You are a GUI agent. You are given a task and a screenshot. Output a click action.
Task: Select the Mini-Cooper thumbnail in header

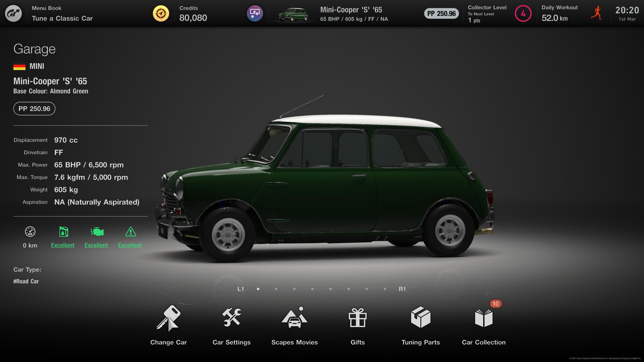[x=293, y=14]
